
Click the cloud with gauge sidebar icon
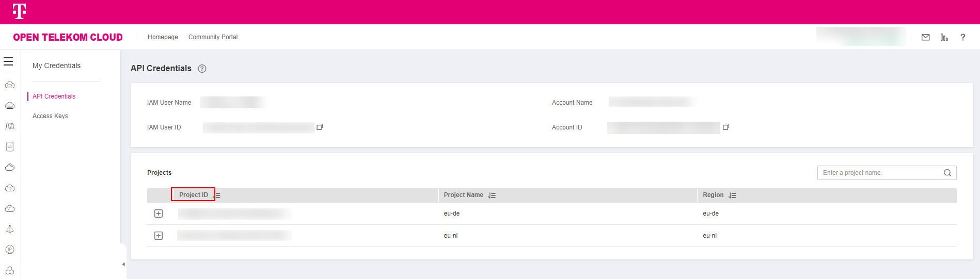(10, 209)
